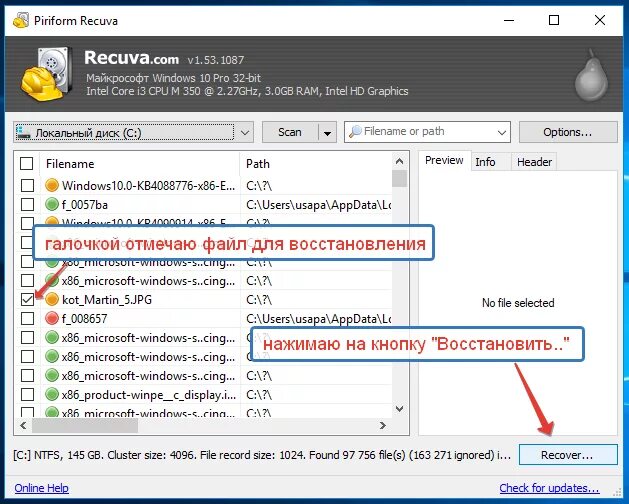Click the path cell of f_008657

click(319, 319)
